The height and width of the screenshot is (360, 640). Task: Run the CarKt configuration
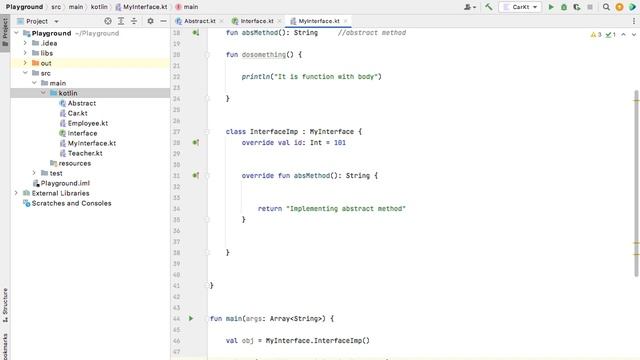pyautogui.click(x=551, y=7)
